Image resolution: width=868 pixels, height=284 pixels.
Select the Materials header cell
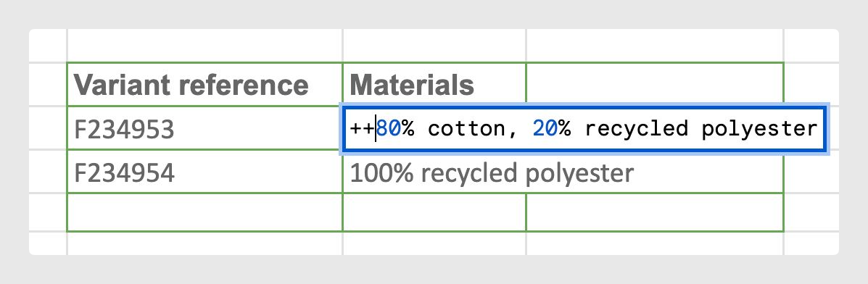tap(434, 85)
